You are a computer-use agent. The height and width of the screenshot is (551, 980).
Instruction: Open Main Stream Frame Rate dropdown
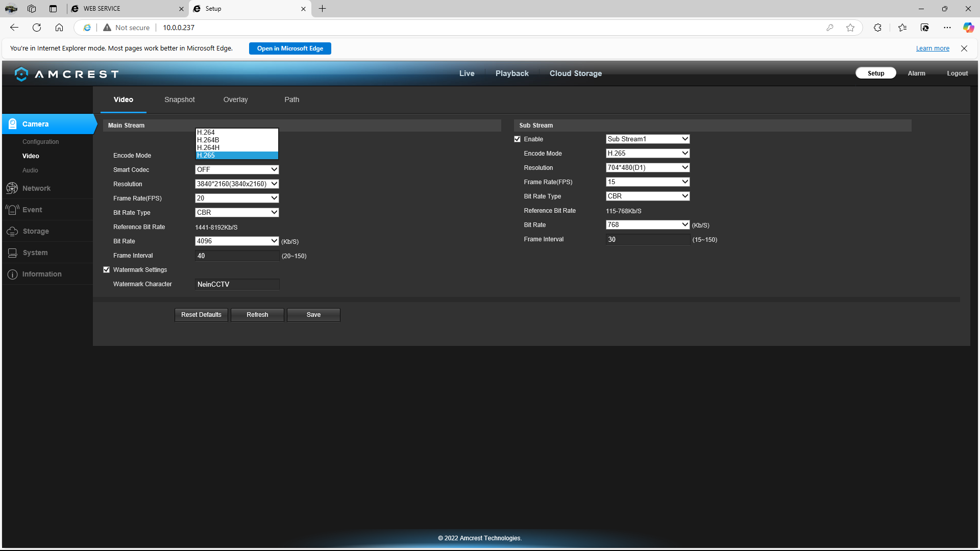click(237, 198)
